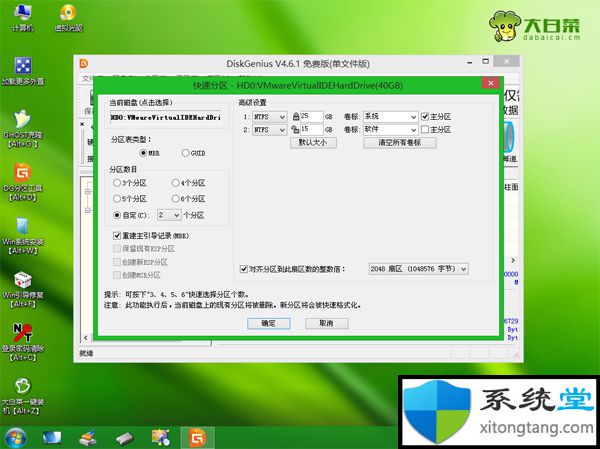Cancel with the 取消 button
The height and width of the screenshot is (449, 600).
tap(326, 323)
